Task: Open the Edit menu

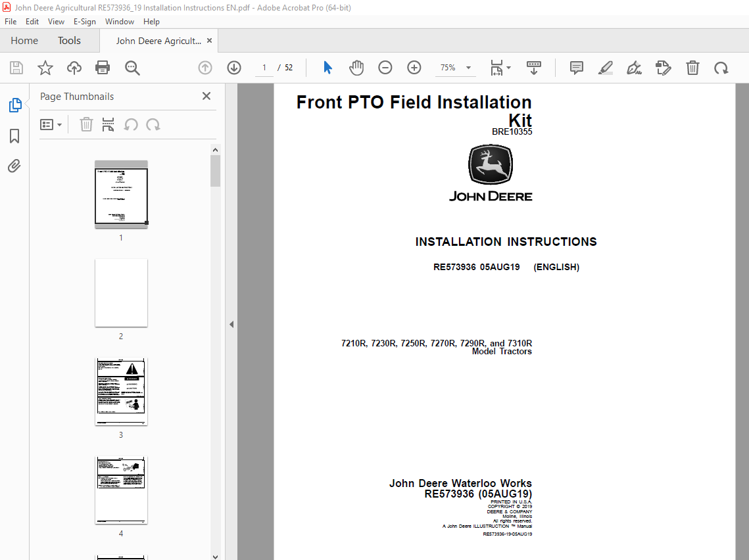Action: tap(32, 22)
